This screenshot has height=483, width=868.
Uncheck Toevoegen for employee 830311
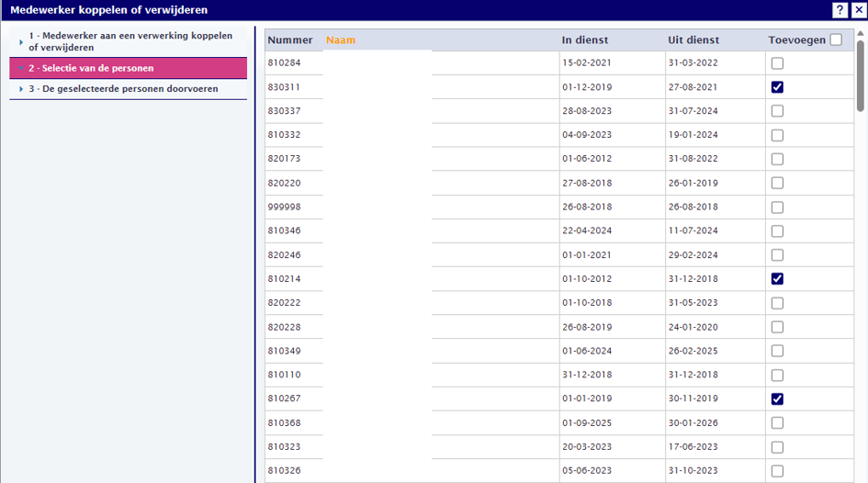coord(777,87)
